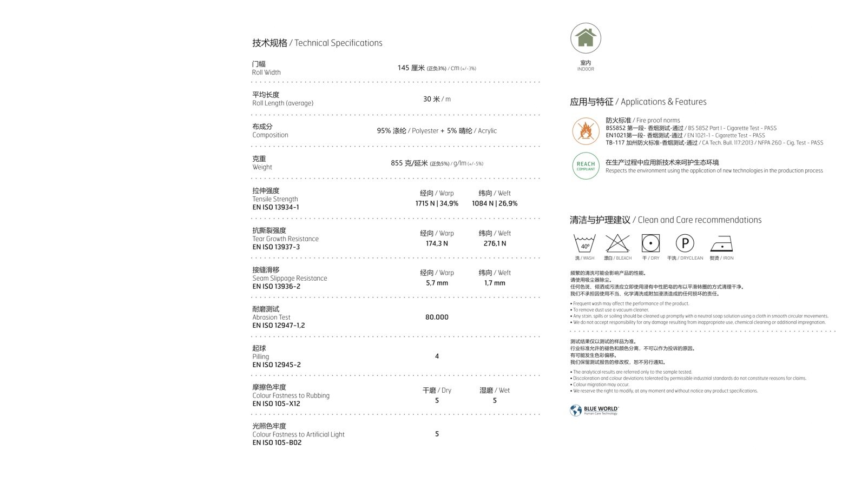Viewport: 868px width, 489px height.
Task: Click the 95% Polyester + 5% Acrylic value
Action: [x=437, y=131]
